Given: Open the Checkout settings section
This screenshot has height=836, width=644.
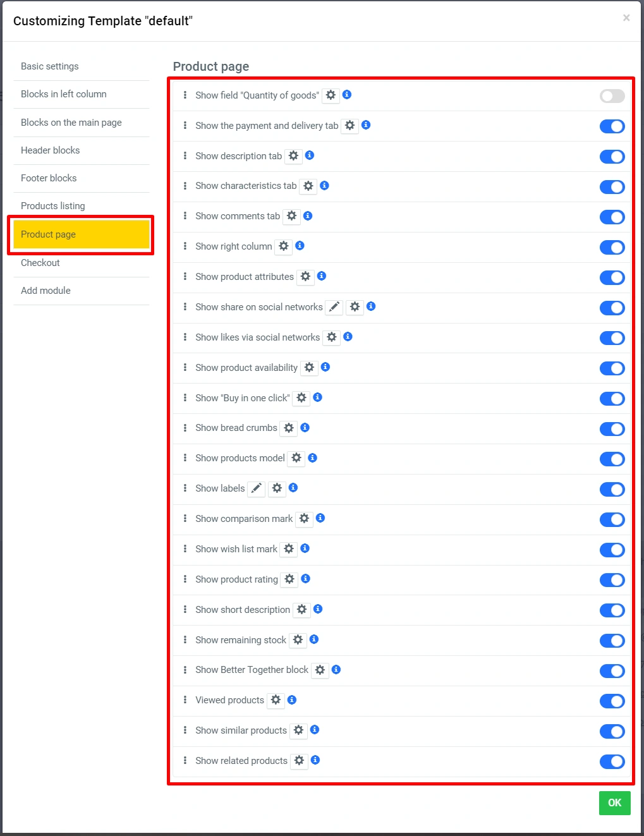Looking at the screenshot, I should point(40,263).
